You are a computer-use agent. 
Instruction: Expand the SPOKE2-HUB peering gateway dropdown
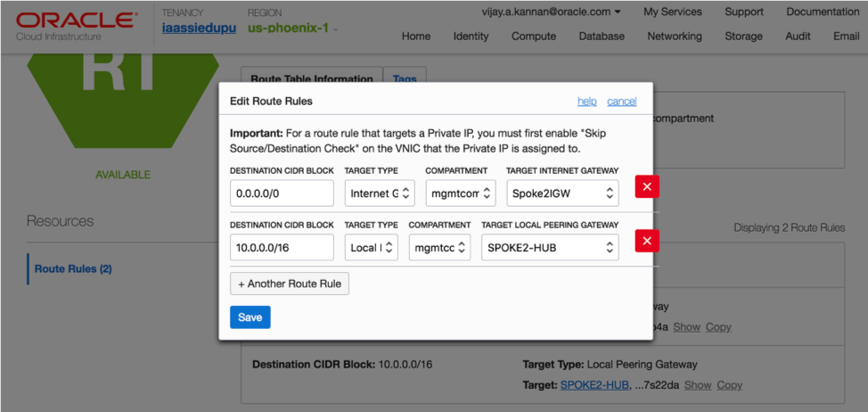(x=550, y=247)
